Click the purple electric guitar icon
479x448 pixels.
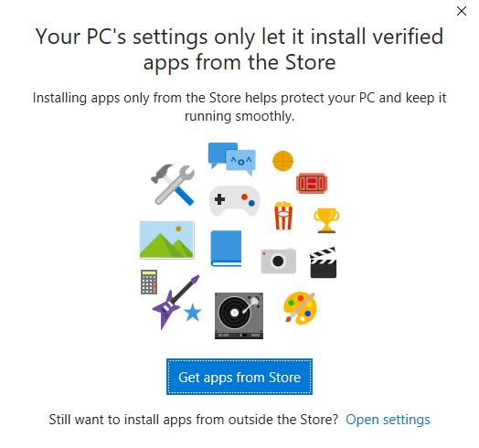[176, 302]
